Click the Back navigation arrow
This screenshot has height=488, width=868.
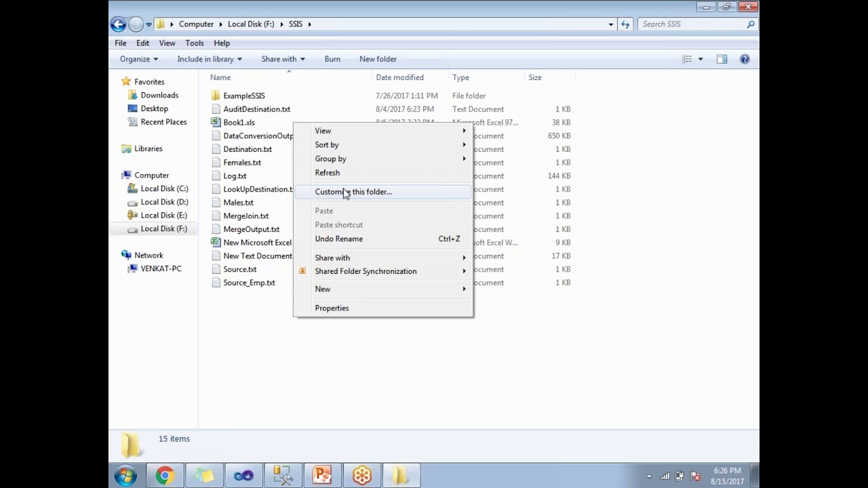[x=118, y=24]
